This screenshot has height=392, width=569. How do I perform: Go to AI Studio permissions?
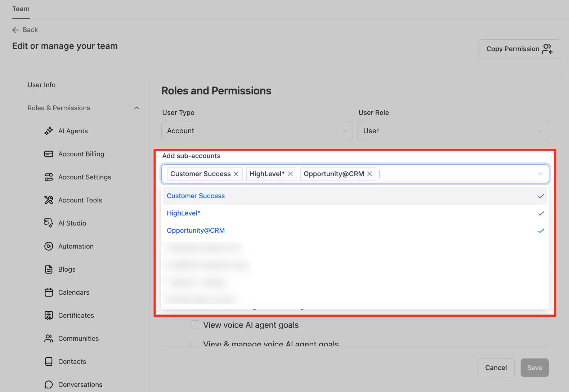pos(72,223)
